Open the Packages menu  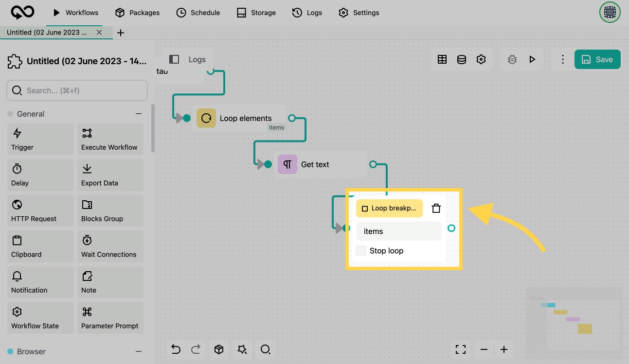[137, 13]
